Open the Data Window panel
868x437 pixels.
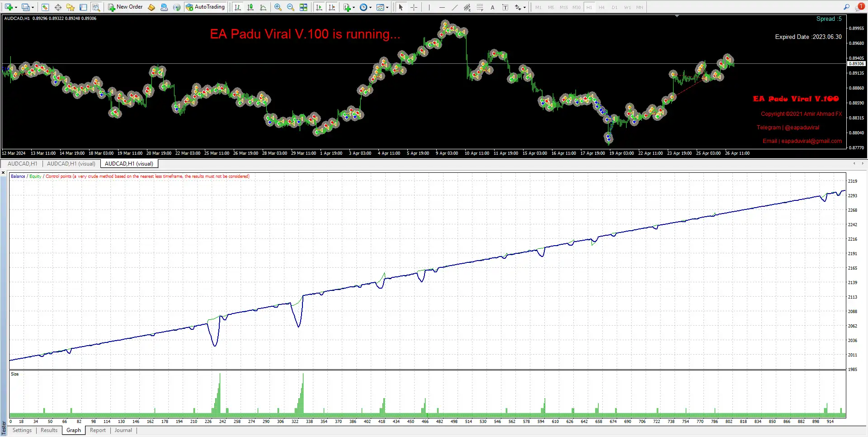58,7
